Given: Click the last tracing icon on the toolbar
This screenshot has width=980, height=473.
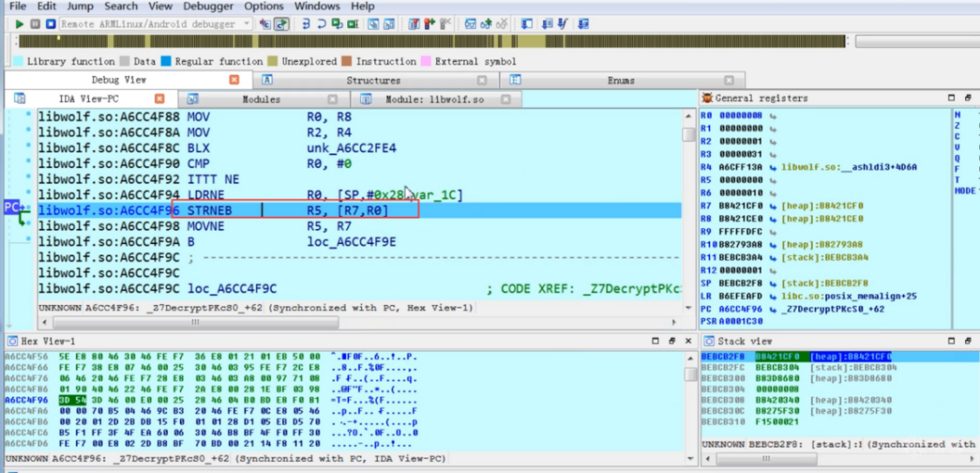Looking at the screenshot, I should [x=583, y=24].
